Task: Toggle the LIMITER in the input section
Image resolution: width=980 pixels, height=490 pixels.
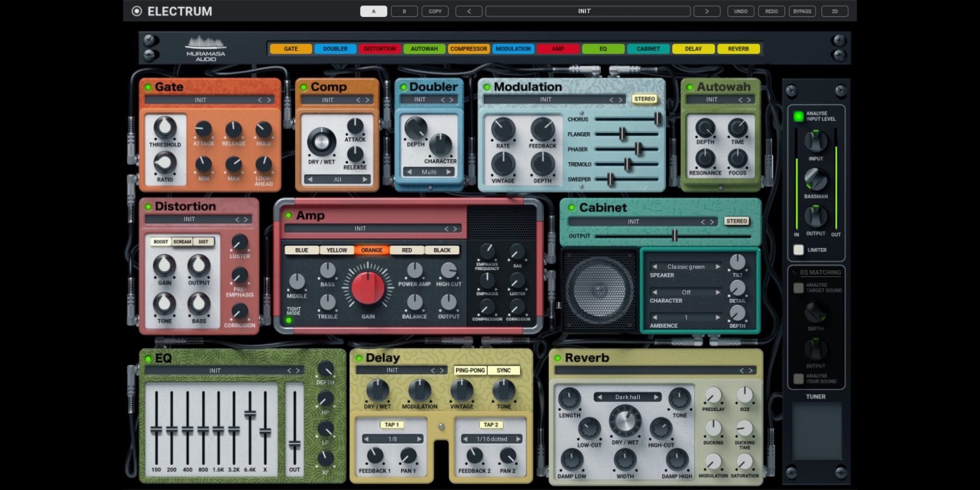Action: (x=799, y=249)
